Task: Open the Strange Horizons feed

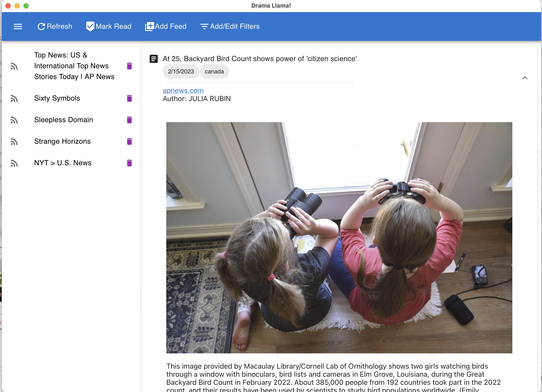Action: pyautogui.click(x=62, y=141)
